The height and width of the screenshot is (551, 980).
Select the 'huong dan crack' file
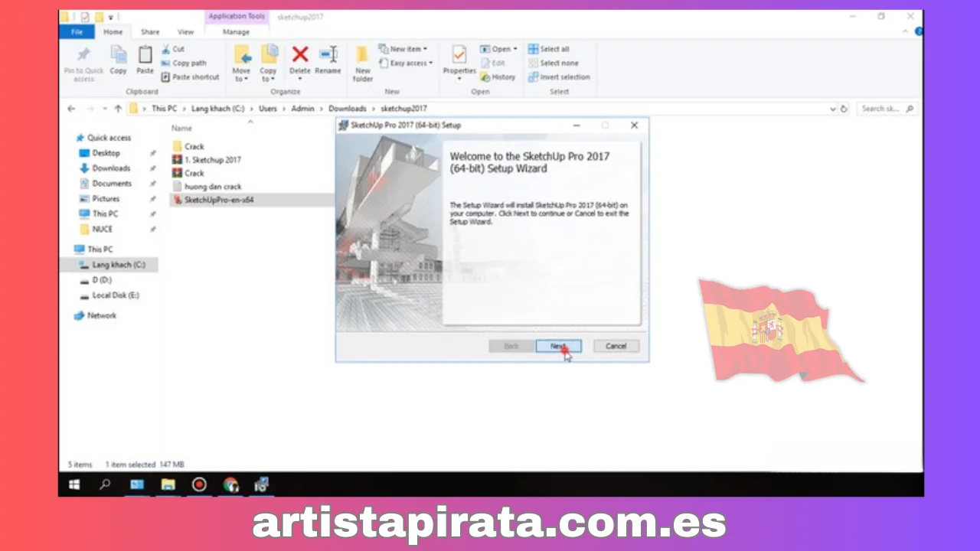tap(212, 187)
